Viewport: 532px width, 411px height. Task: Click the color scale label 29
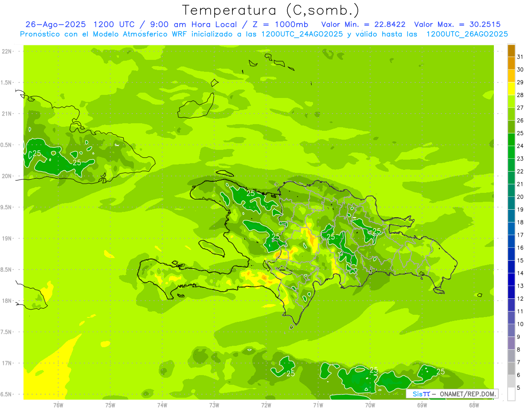pyautogui.click(x=520, y=82)
